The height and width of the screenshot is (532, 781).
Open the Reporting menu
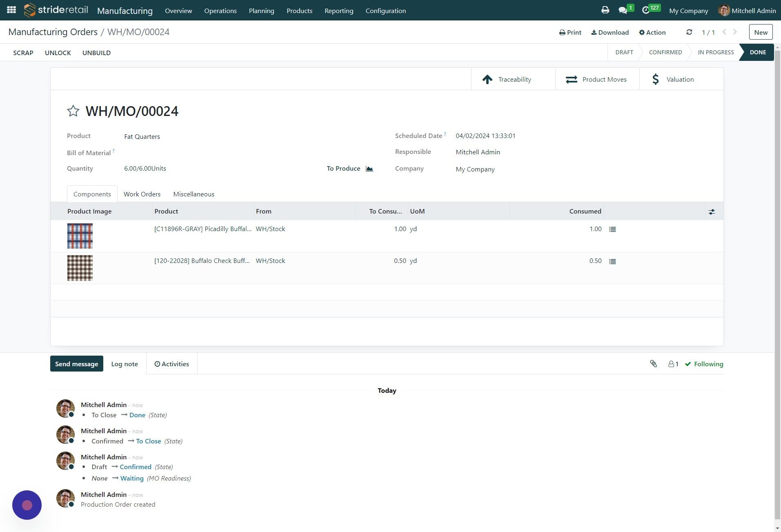click(339, 11)
